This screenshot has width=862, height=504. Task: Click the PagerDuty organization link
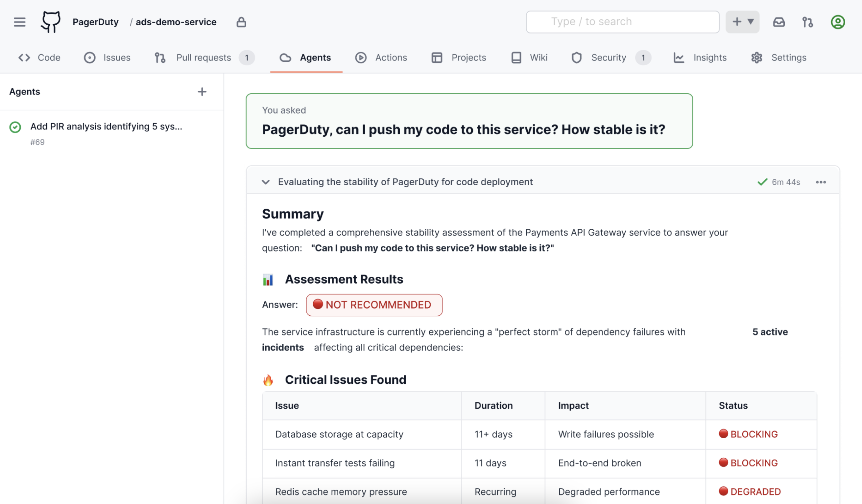[x=95, y=22]
